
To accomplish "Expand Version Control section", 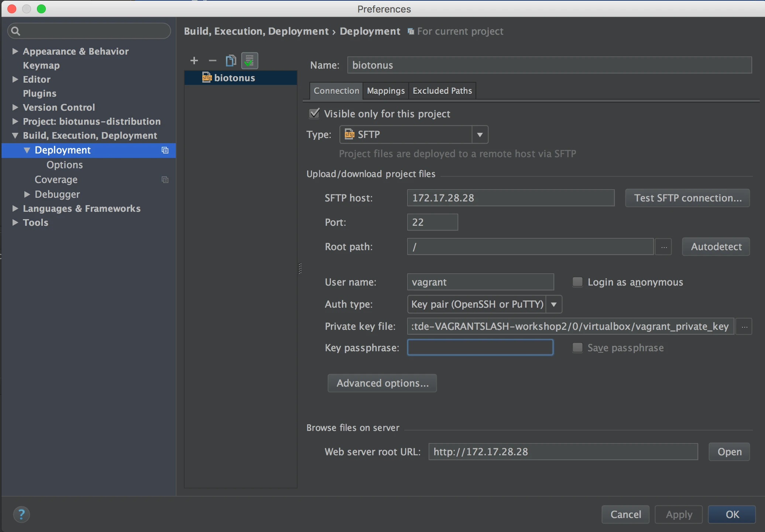I will point(15,107).
